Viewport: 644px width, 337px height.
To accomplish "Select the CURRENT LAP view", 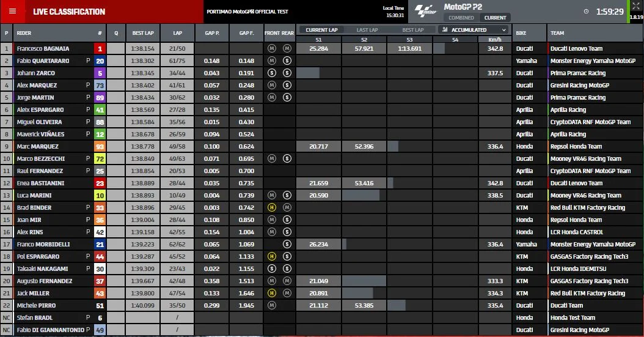I will (321, 30).
